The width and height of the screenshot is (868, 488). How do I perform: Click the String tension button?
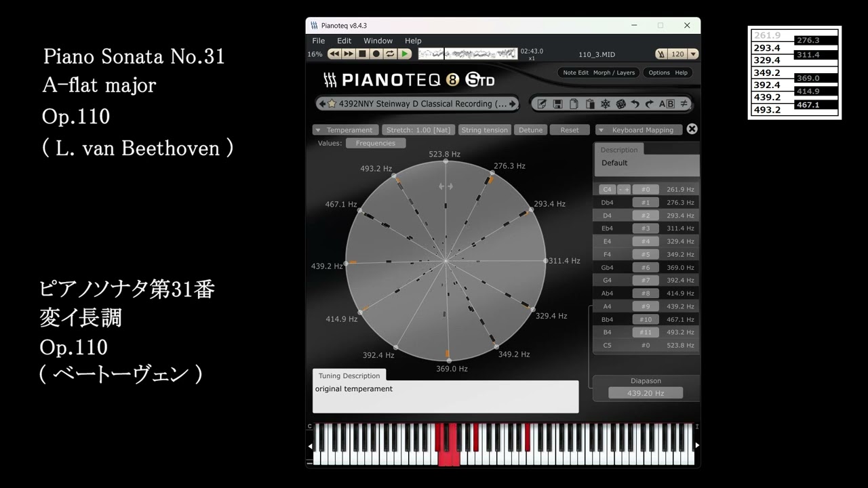click(x=484, y=129)
